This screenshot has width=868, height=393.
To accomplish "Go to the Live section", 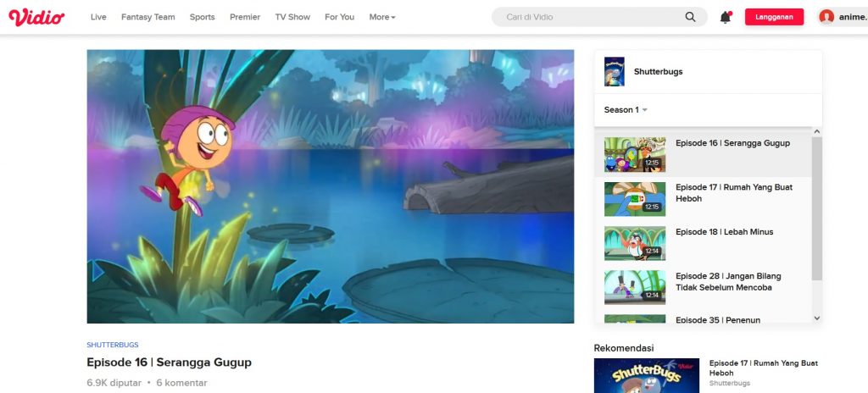I will (98, 17).
